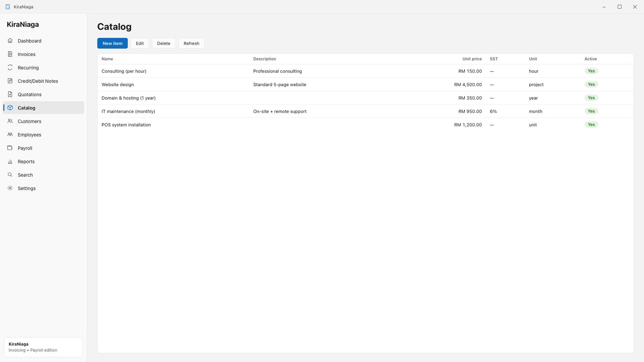Click the Payroll wallet icon
644x362 pixels.
pos(10,148)
